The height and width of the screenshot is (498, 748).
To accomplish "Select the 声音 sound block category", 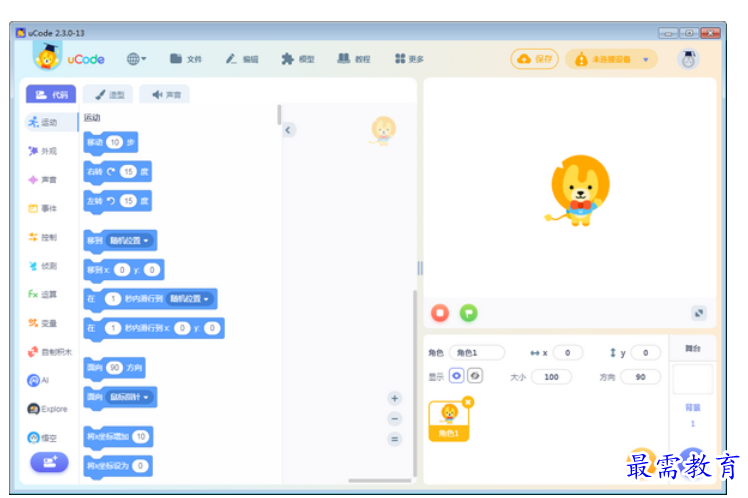I will tap(43, 179).
